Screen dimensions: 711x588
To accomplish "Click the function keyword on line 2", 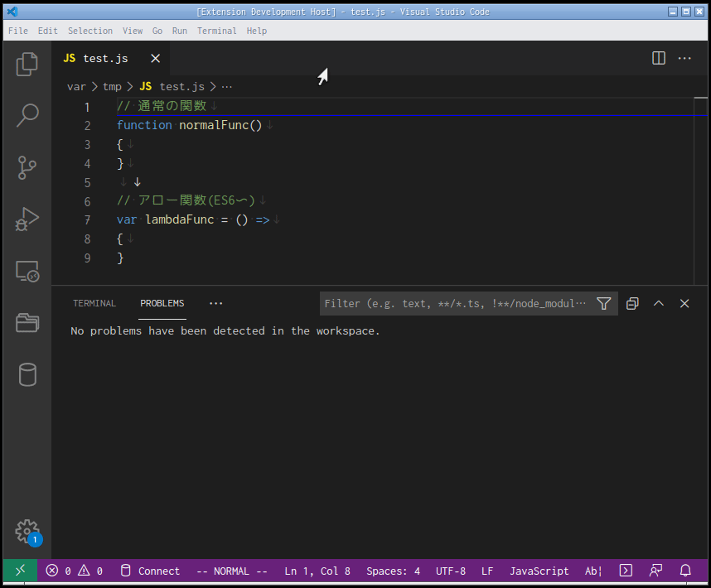I will tap(144, 125).
